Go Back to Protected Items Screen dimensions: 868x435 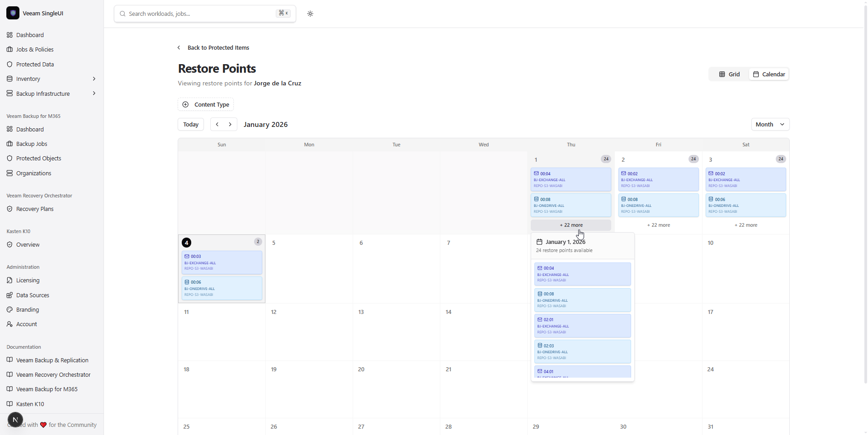point(218,47)
